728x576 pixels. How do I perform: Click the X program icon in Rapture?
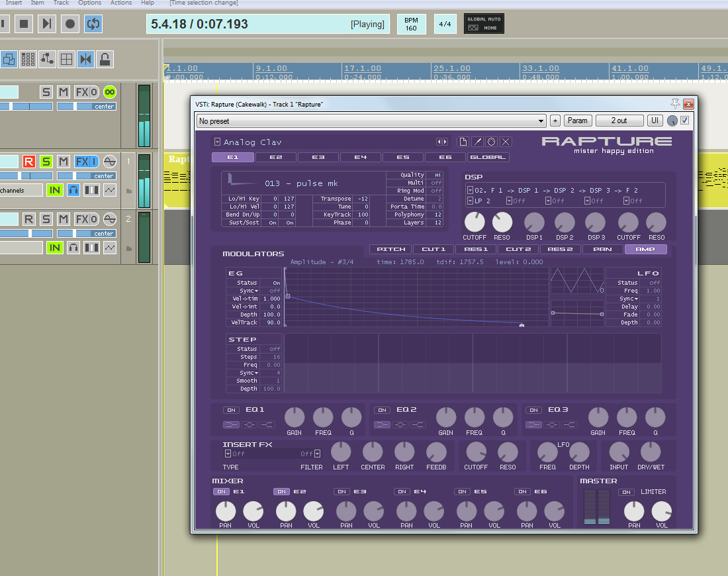coord(506,142)
